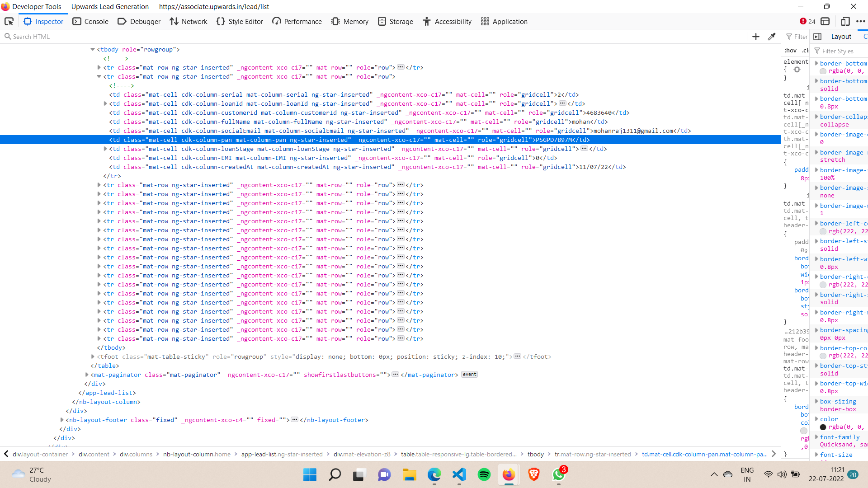868x488 pixels.
Task: Open Microsoft Edge from the taskbar
Action: click(x=434, y=474)
